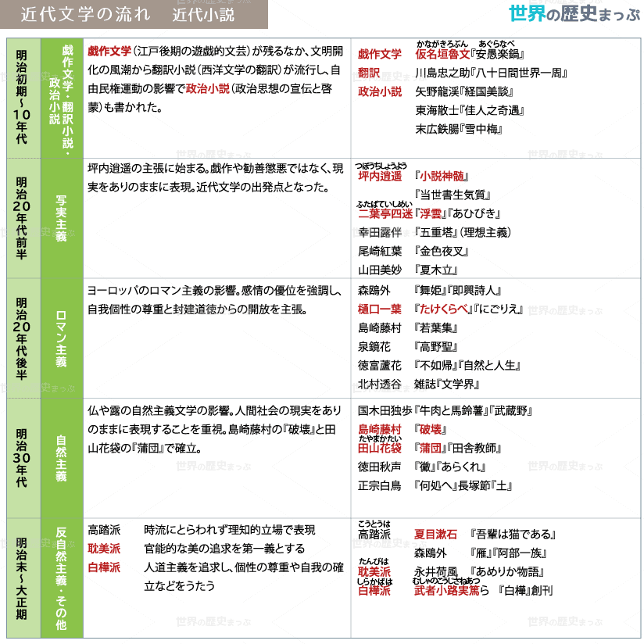Click 雑誌『文学界』 text
This screenshot has width=644, height=644.
pos(447,384)
